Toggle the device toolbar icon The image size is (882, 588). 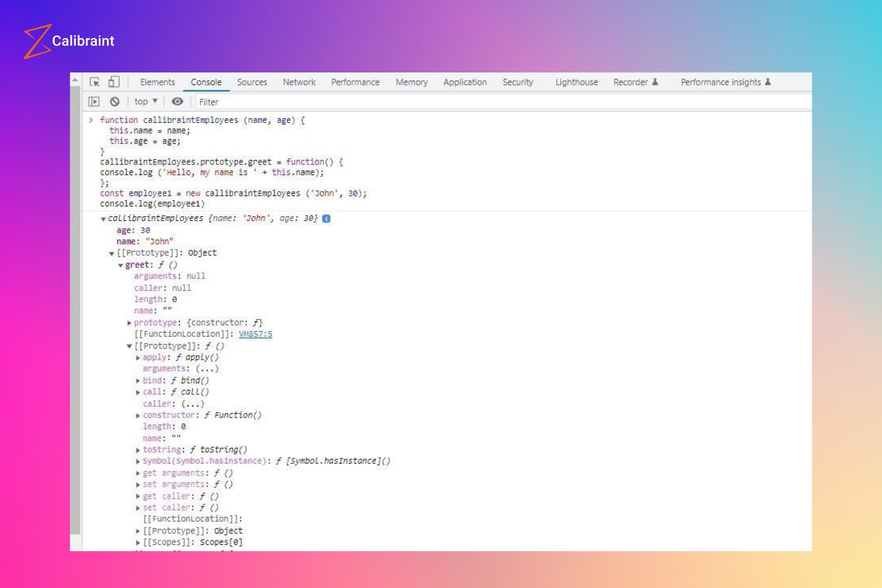114,82
